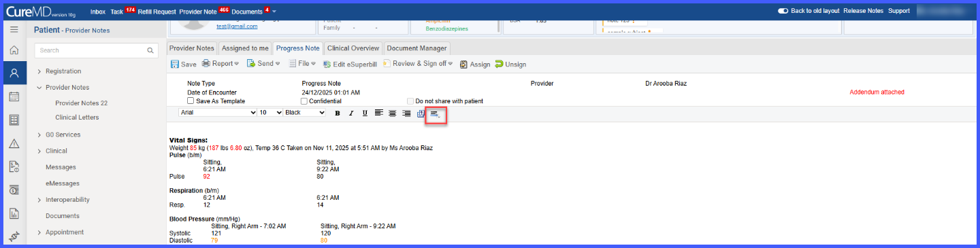Open Refill Request in top bar

(157, 12)
